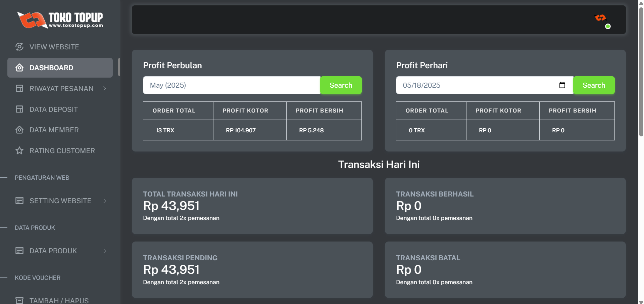Open the calendar picker in Profit Perhari
The height and width of the screenshot is (304, 644).
click(562, 85)
